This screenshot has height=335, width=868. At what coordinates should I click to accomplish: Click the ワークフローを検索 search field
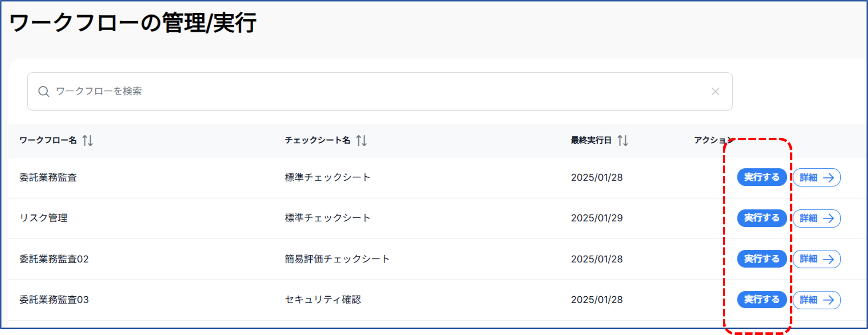pyautogui.click(x=373, y=92)
